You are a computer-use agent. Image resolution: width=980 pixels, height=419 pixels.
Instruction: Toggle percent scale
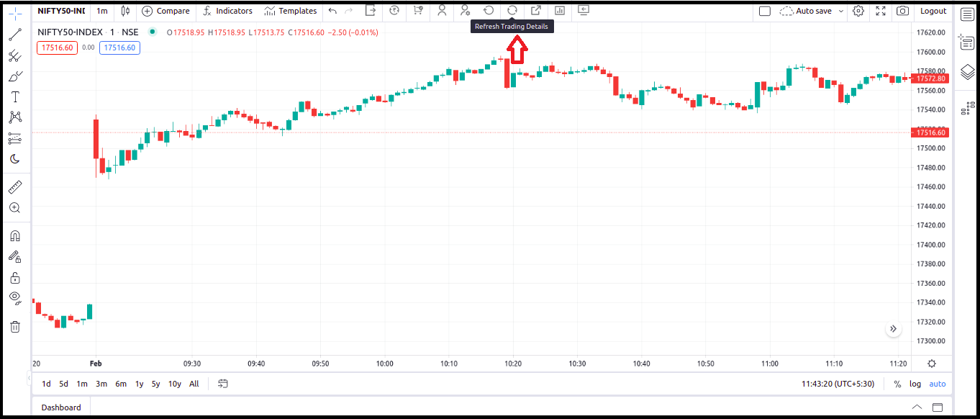coord(897,384)
